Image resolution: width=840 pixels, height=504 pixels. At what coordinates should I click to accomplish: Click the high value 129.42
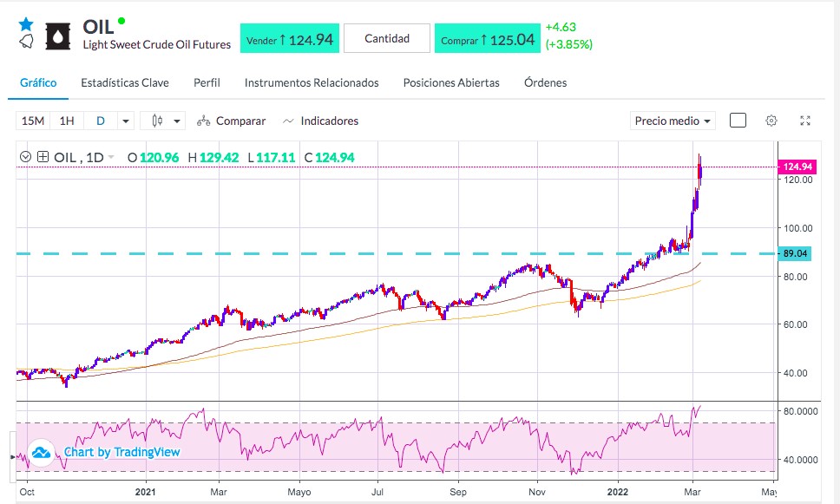coord(219,158)
